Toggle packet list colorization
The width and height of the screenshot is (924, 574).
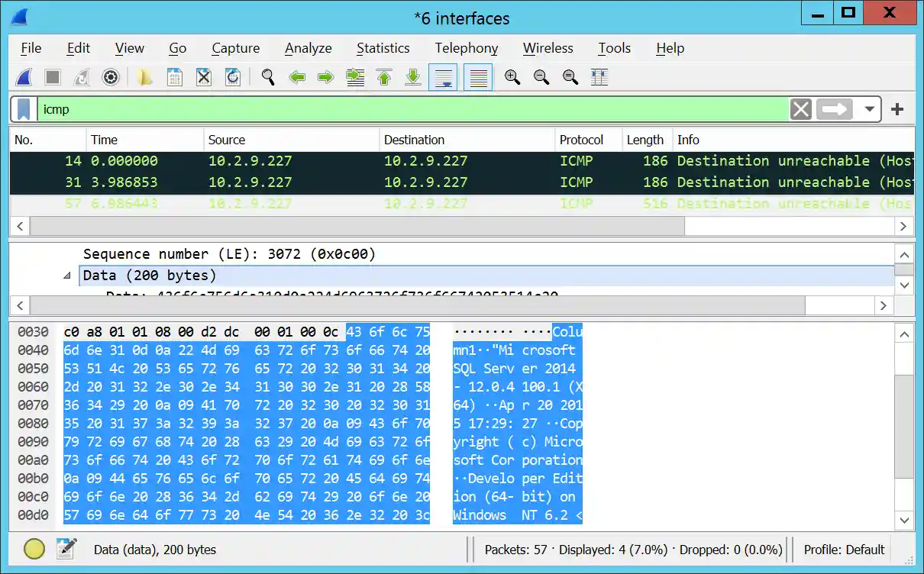pos(478,77)
